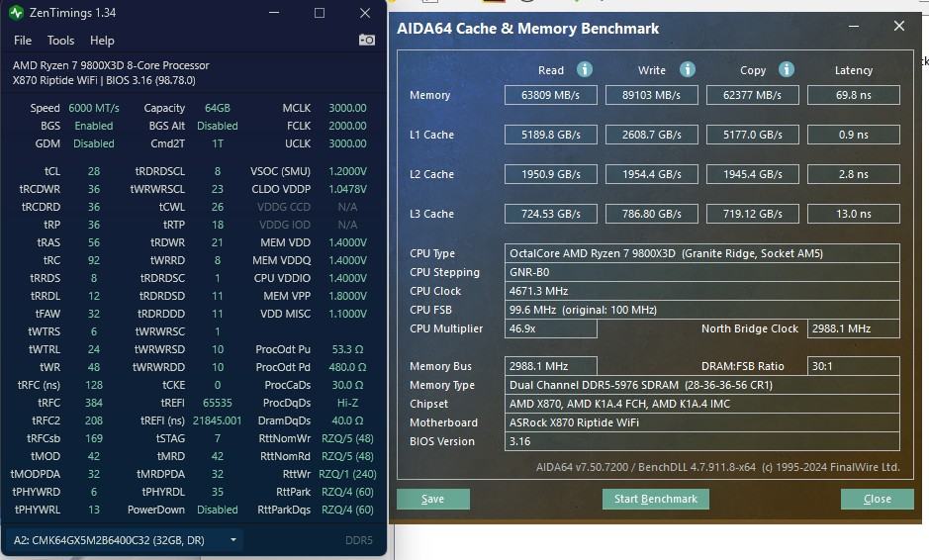Click the L2 Cache read value 1950.9 GB/s

click(x=550, y=174)
